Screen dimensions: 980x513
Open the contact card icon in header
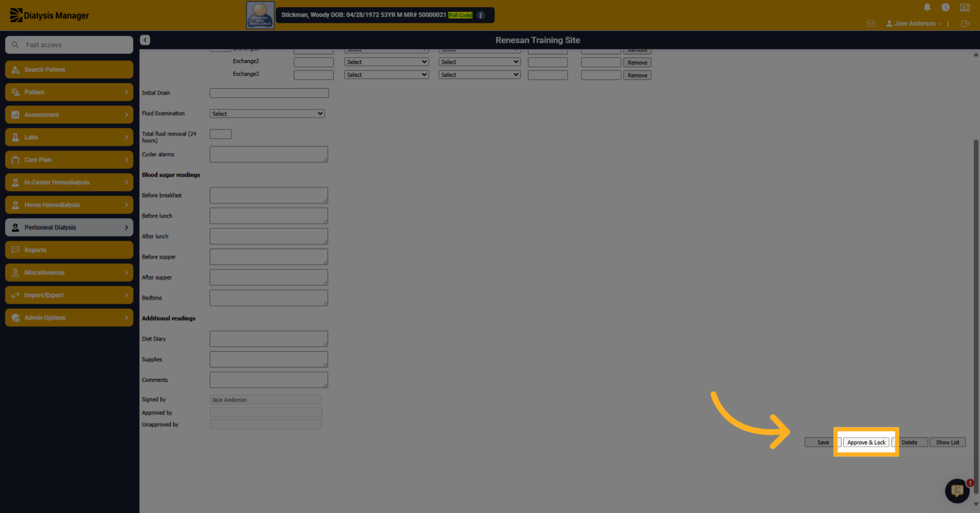click(964, 7)
